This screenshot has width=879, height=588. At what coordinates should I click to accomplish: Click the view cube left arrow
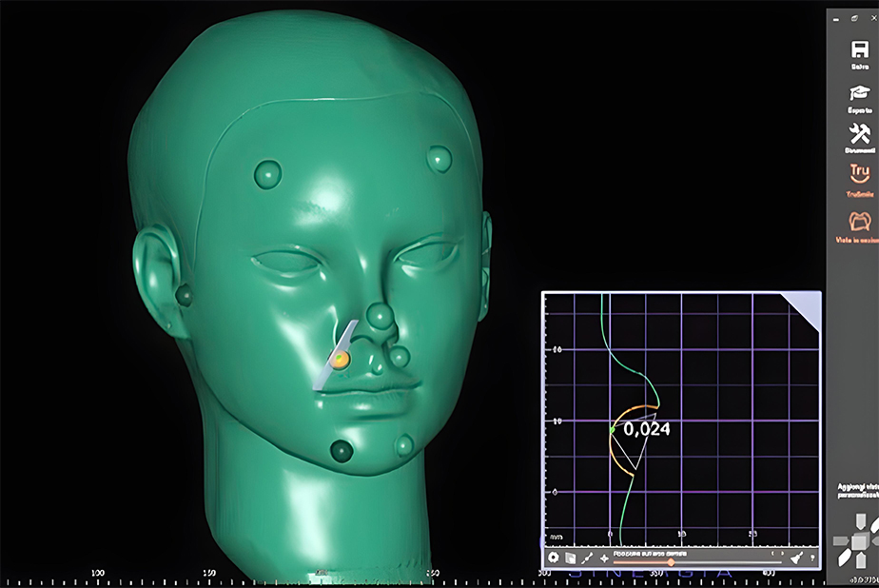pyautogui.click(x=840, y=541)
